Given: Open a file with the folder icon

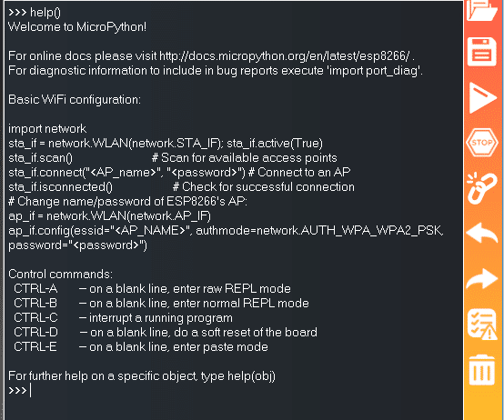Looking at the screenshot, I should (481, 10).
